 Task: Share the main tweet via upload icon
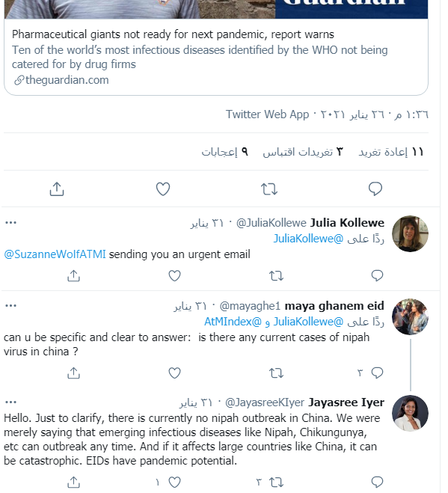coord(57,189)
